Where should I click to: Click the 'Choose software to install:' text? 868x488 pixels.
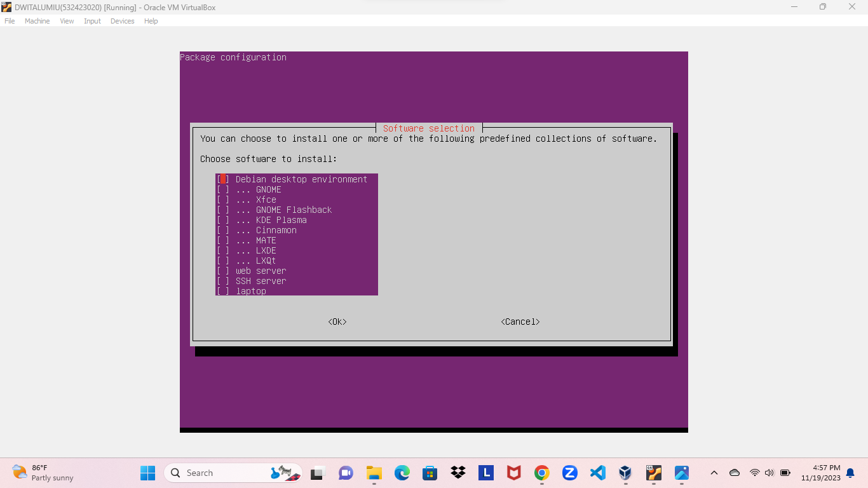(x=269, y=159)
